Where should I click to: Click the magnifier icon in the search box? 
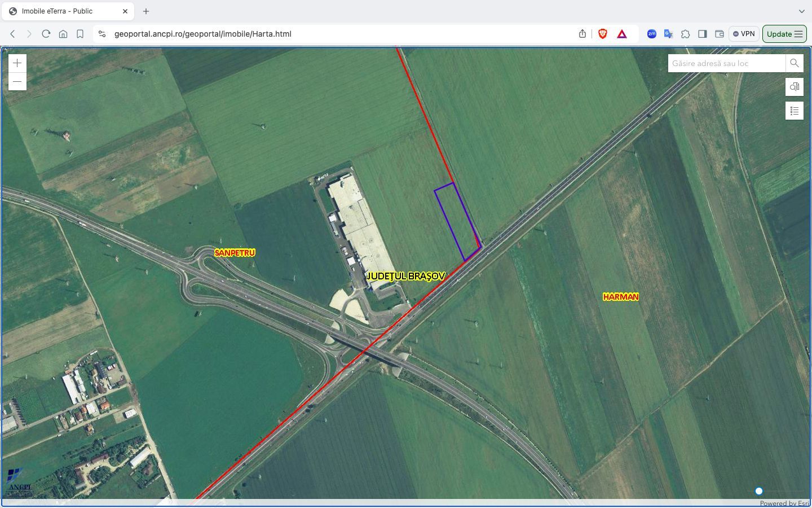pos(795,63)
